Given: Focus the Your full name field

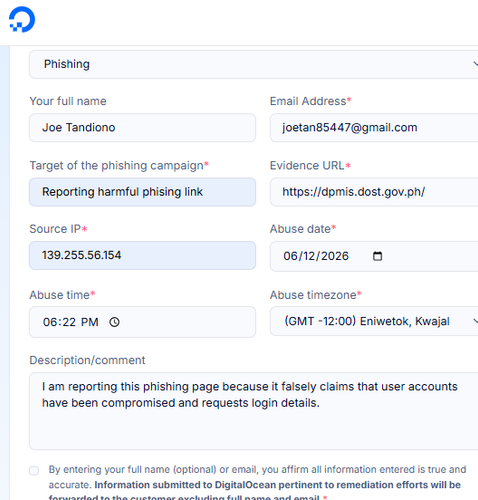Looking at the screenshot, I should (x=143, y=128).
